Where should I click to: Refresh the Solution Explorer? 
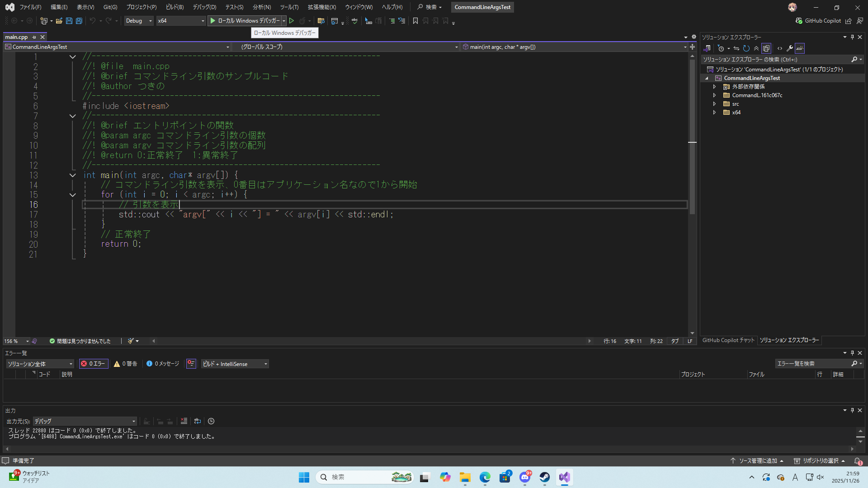(x=746, y=48)
